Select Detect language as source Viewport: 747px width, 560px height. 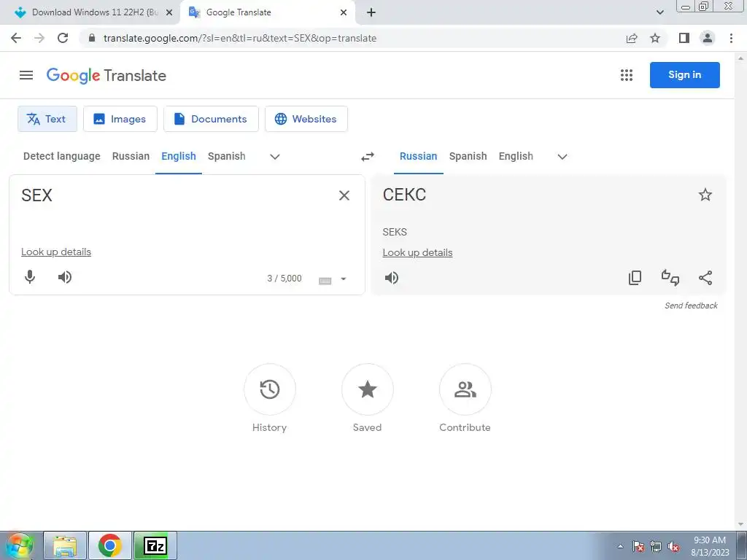[x=62, y=156]
